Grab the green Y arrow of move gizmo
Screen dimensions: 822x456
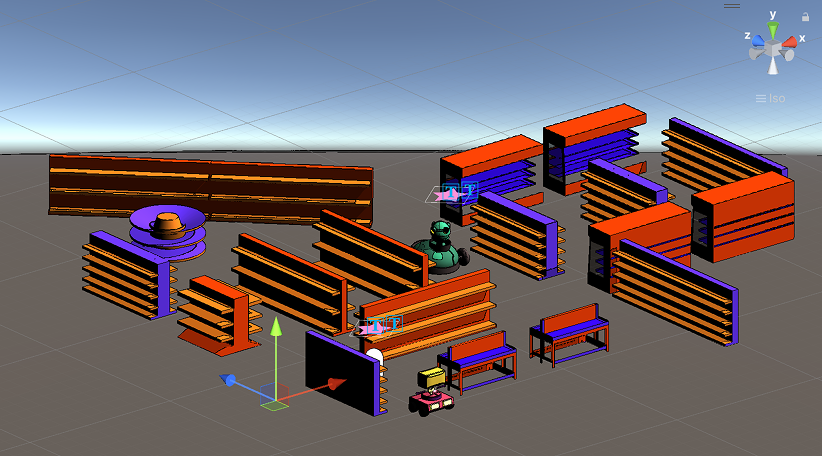pos(275,345)
